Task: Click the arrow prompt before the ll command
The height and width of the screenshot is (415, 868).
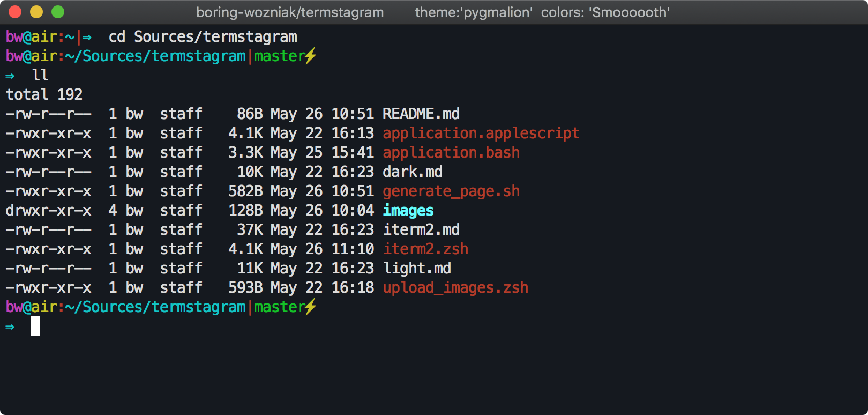Action: pos(10,76)
